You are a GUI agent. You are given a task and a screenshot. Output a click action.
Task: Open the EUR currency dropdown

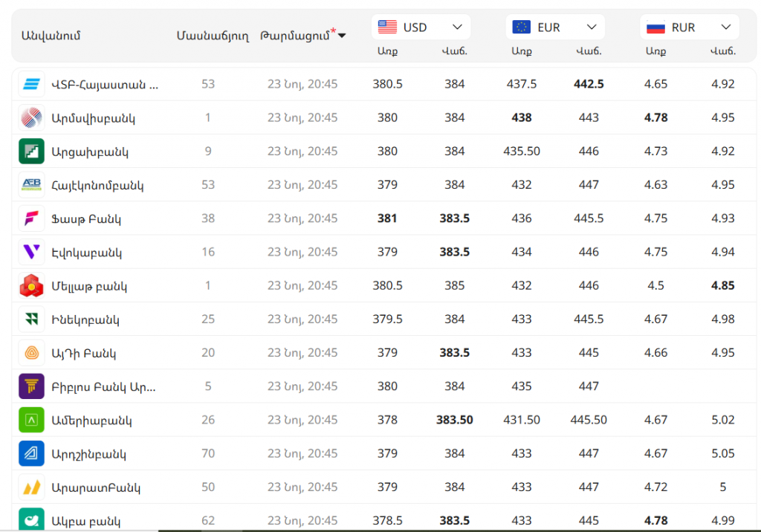[555, 27]
